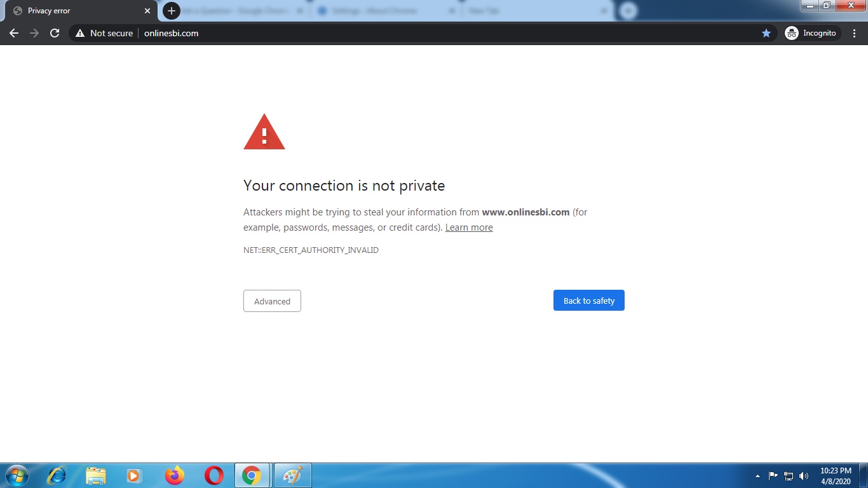
Task: Launch Firefox from the taskbar
Action: tap(174, 475)
